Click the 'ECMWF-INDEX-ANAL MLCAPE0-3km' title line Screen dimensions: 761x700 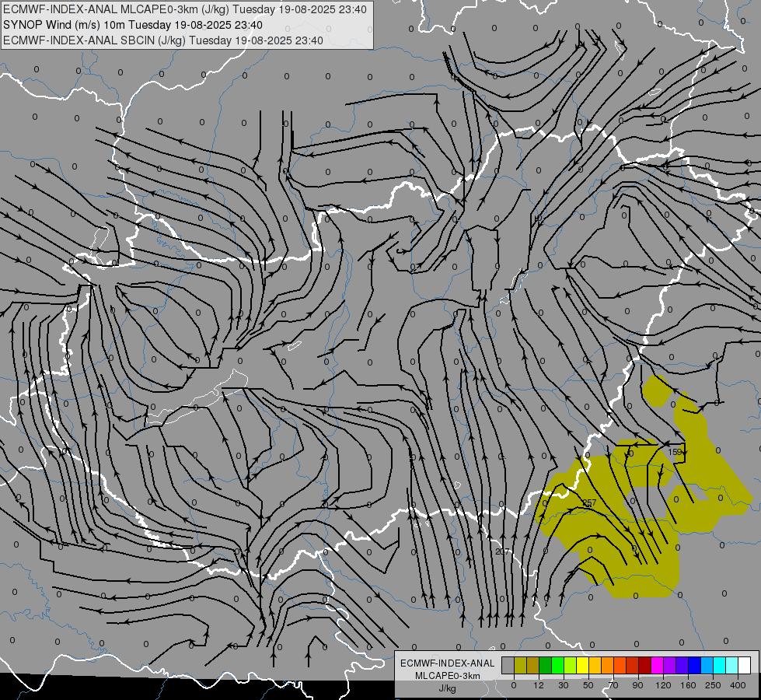click(x=185, y=9)
